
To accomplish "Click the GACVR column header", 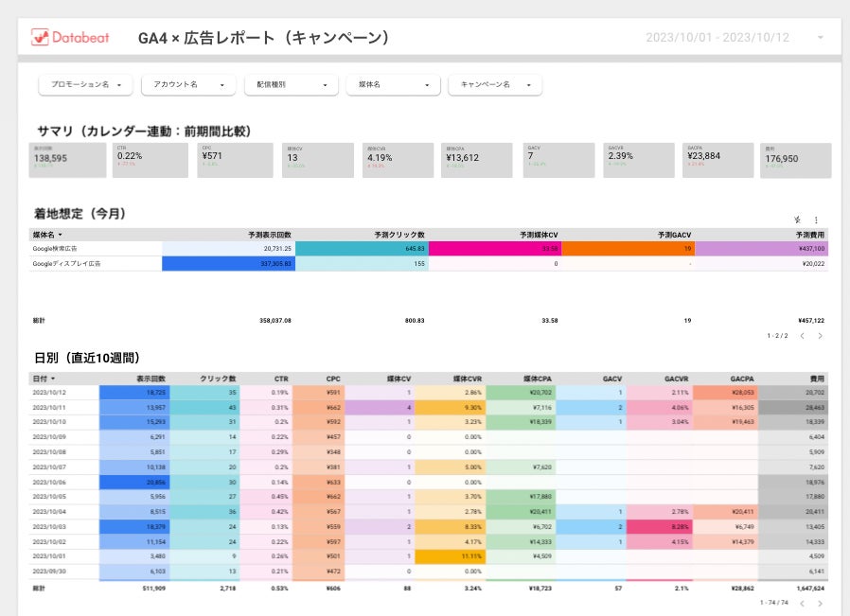I will pos(677,378).
